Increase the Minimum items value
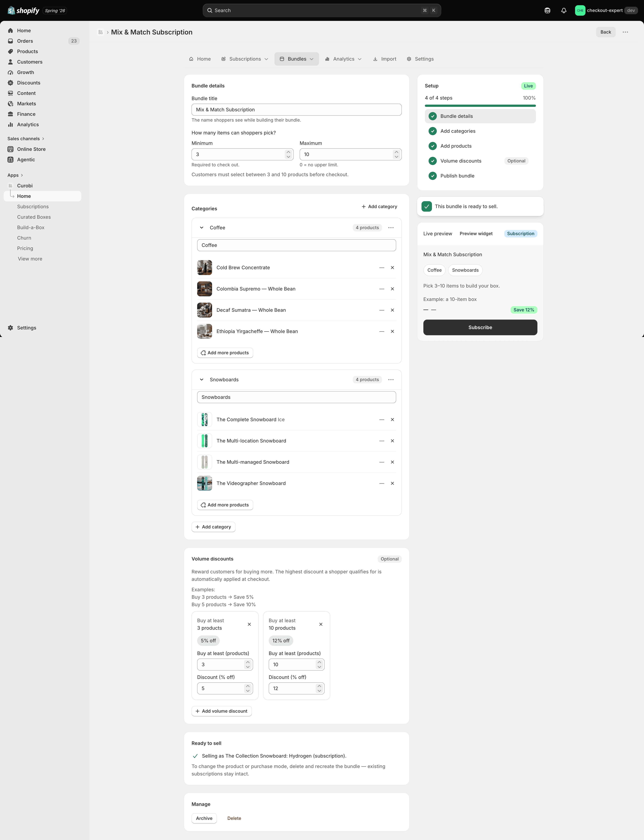This screenshot has width=644, height=840. click(x=288, y=152)
